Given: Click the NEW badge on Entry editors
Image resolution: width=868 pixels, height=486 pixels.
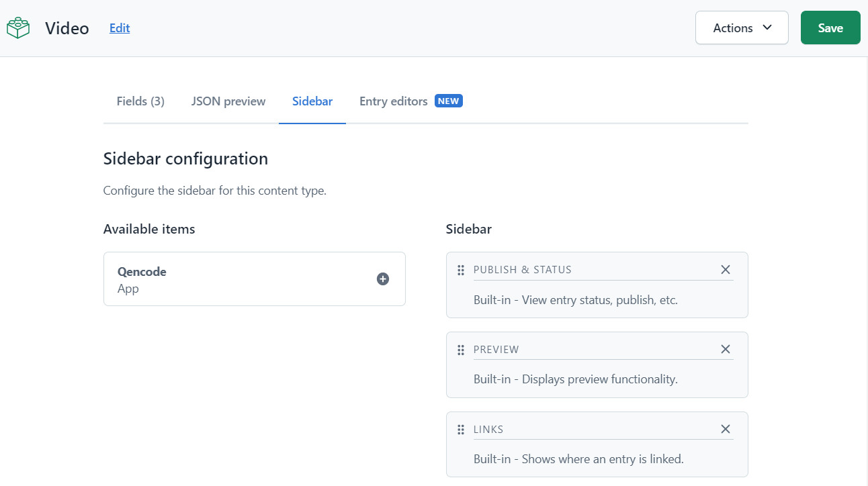Looking at the screenshot, I should tap(449, 101).
